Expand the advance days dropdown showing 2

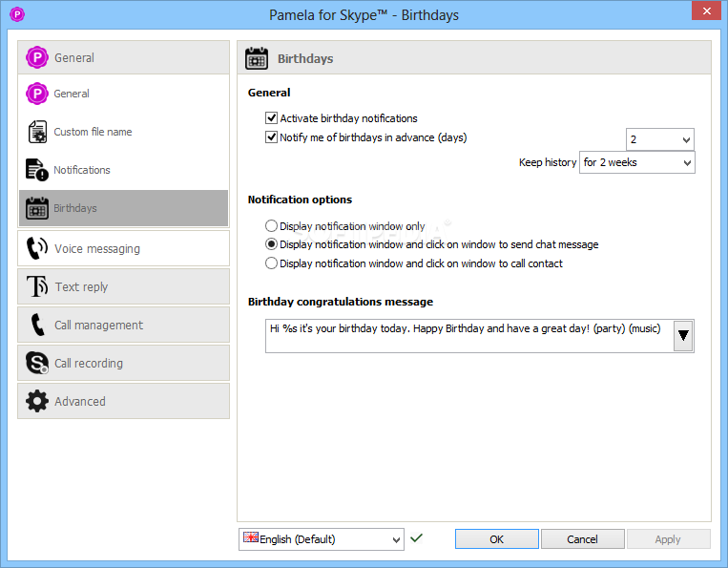coord(660,139)
